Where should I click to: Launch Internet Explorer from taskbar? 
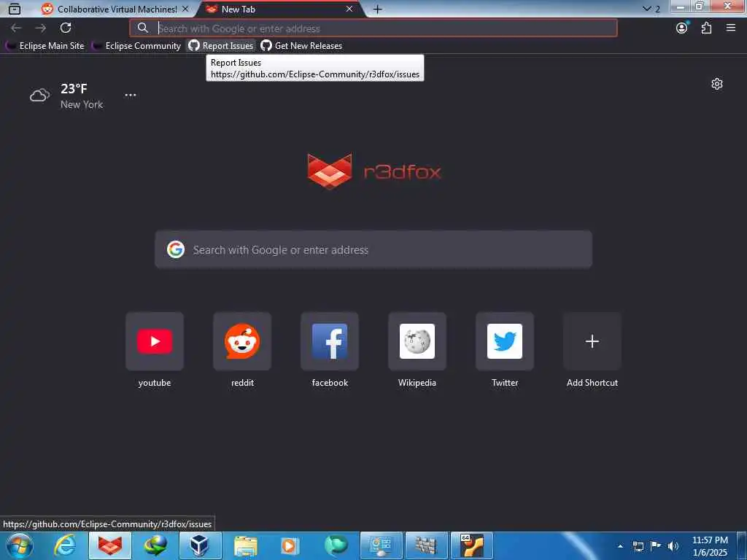(65, 545)
